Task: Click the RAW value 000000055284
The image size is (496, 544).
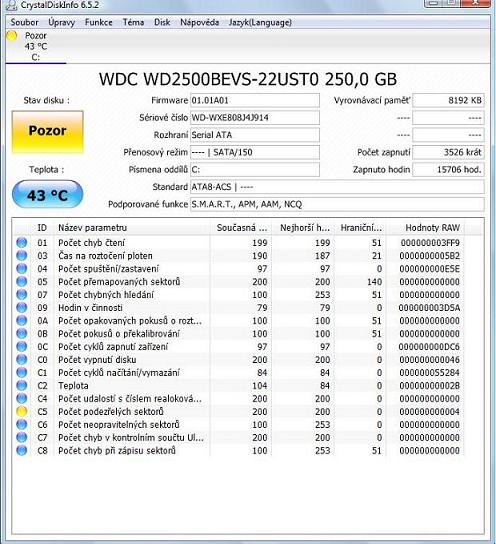Action: pos(429,373)
